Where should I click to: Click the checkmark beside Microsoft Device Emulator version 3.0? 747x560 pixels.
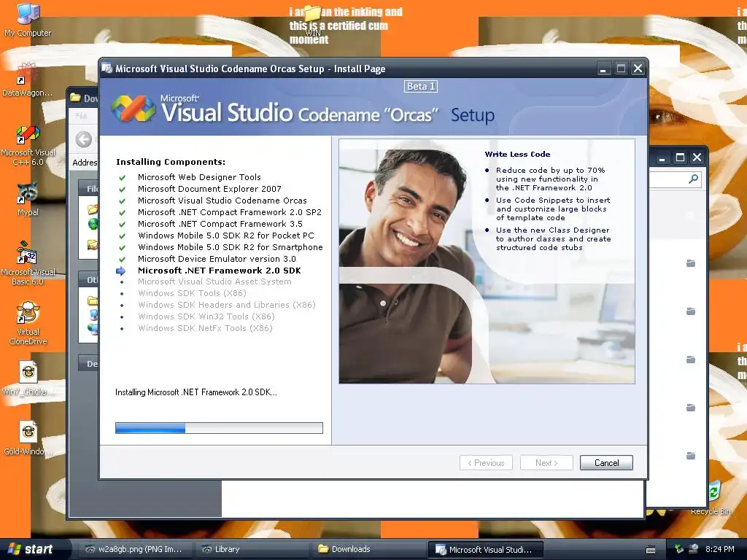pos(122,260)
